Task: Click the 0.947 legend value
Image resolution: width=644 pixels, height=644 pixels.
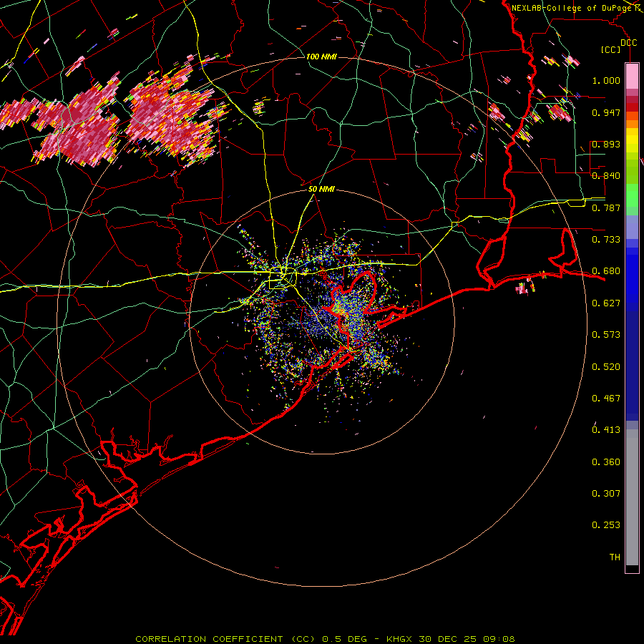Action: pyautogui.click(x=606, y=112)
